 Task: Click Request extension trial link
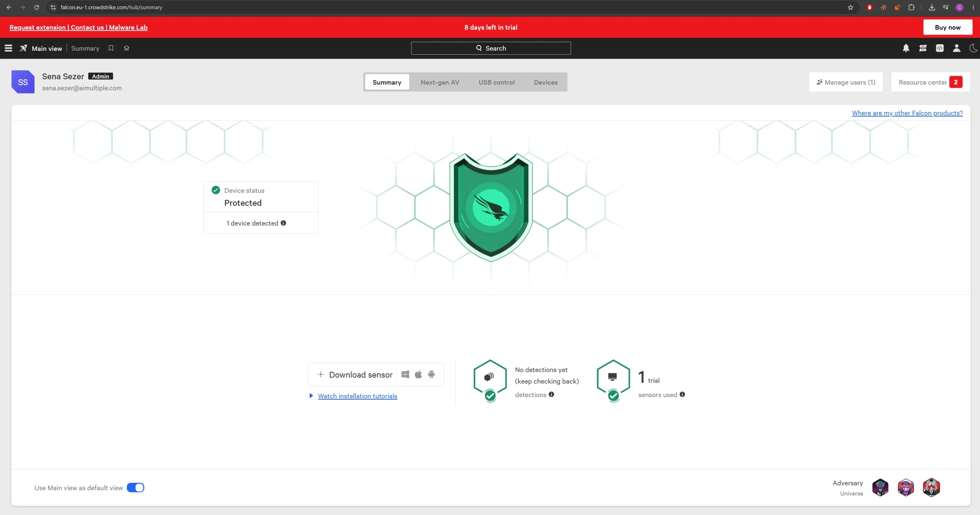coord(38,27)
